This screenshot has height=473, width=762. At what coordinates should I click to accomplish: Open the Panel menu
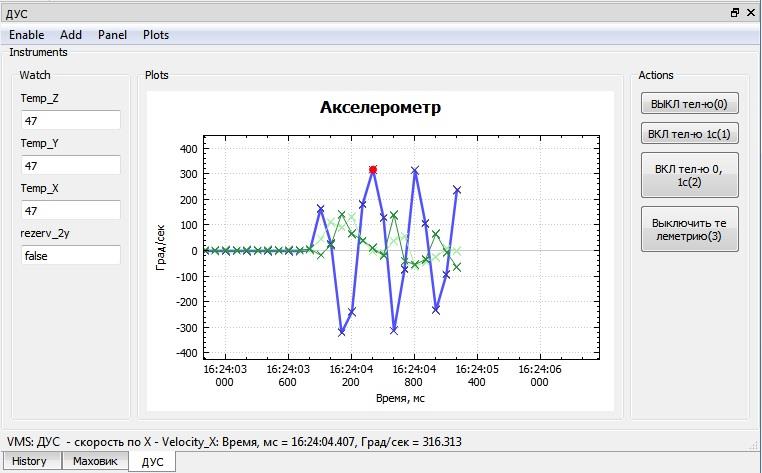[x=112, y=35]
